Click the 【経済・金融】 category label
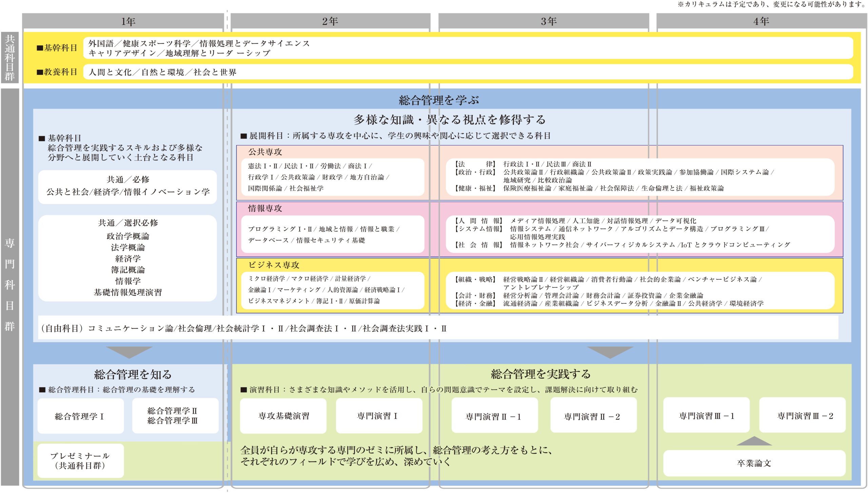The image size is (868, 493). coord(475,304)
